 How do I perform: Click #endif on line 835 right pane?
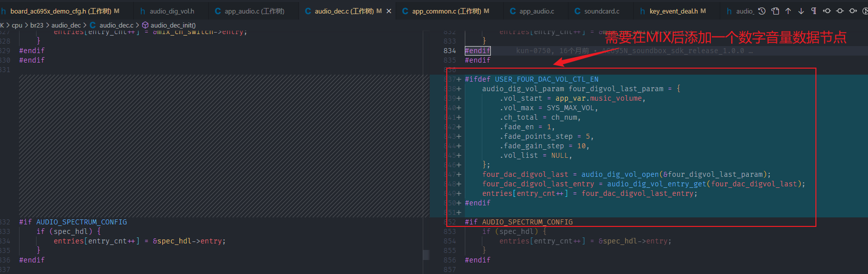click(x=477, y=60)
